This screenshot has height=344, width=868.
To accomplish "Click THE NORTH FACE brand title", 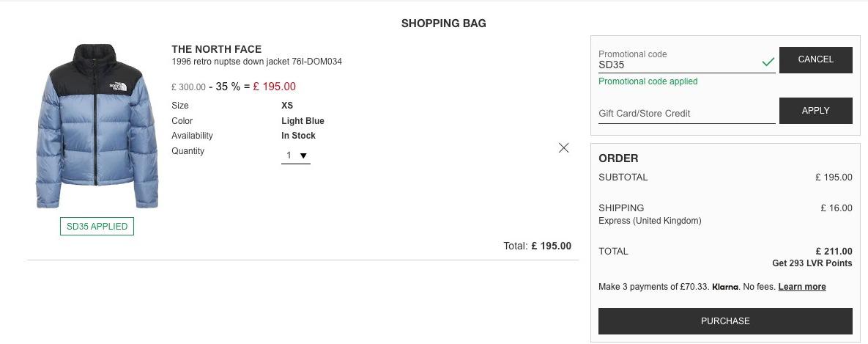I will pos(216,49).
